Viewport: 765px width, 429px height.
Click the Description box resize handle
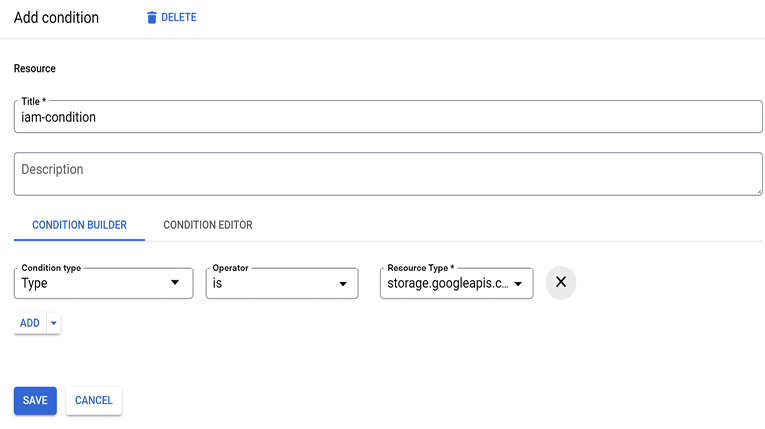point(758,190)
